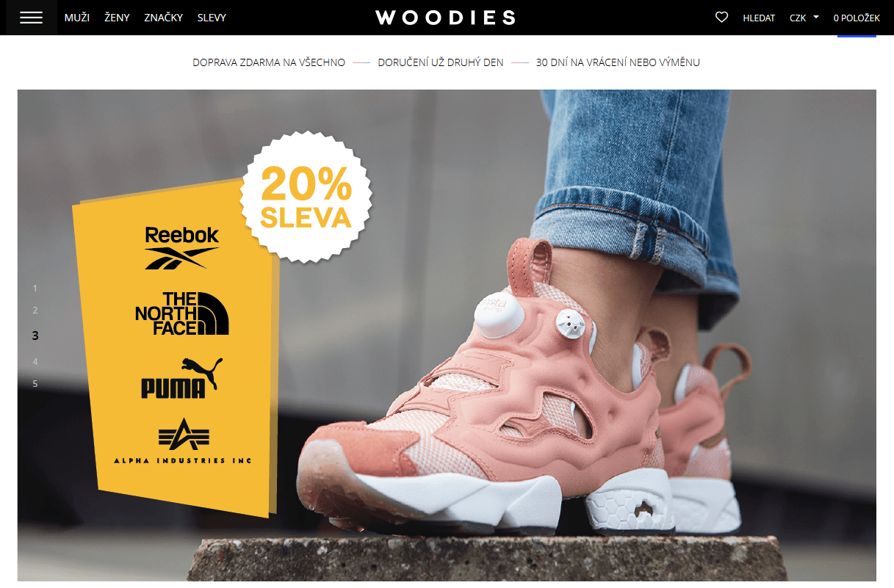This screenshot has width=894, height=588.
Task: Open the wishlist heart icon
Action: (721, 17)
